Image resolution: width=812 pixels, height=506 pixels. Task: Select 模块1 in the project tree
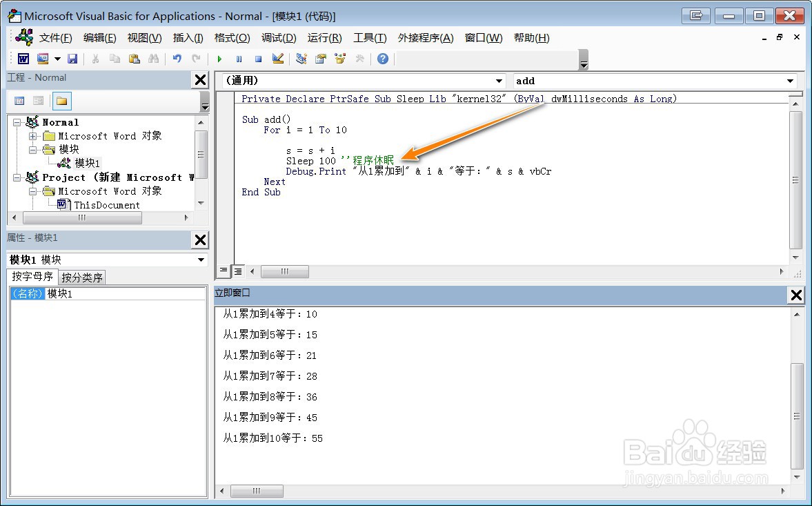tap(87, 163)
